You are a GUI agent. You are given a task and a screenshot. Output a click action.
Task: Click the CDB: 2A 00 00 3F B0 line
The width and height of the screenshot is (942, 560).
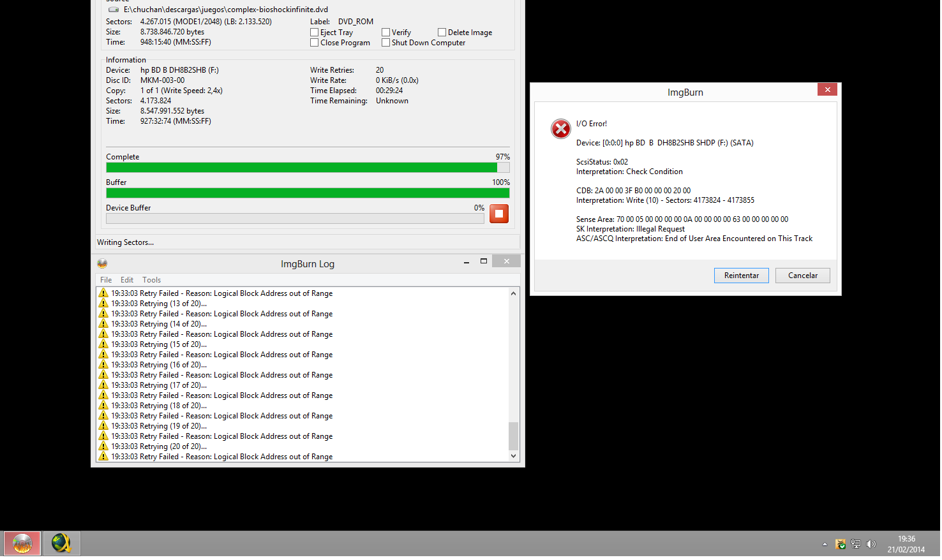click(x=633, y=191)
